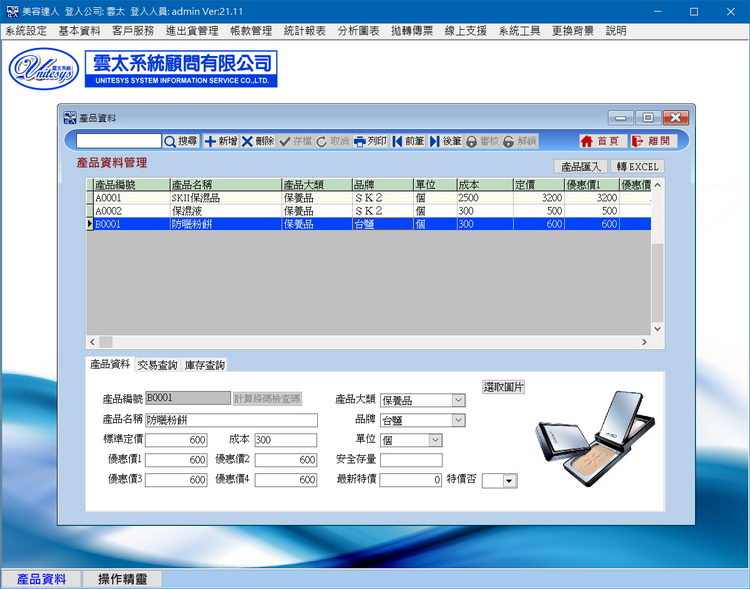Open the 品牌 brand dropdown
750x589 pixels.
[x=458, y=420]
